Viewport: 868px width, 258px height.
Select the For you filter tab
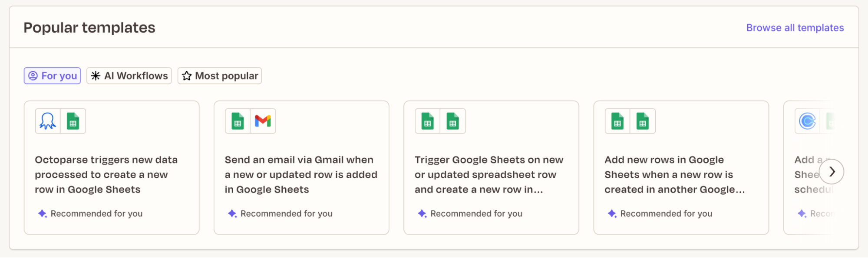pyautogui.click(x=53, y=76)
